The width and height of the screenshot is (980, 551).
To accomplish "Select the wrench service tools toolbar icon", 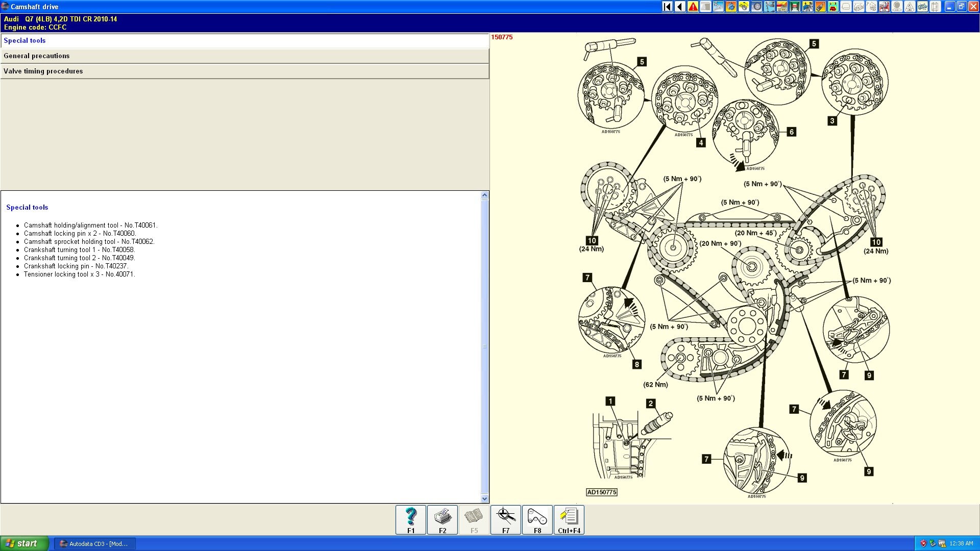I will (x=718, y=7).
